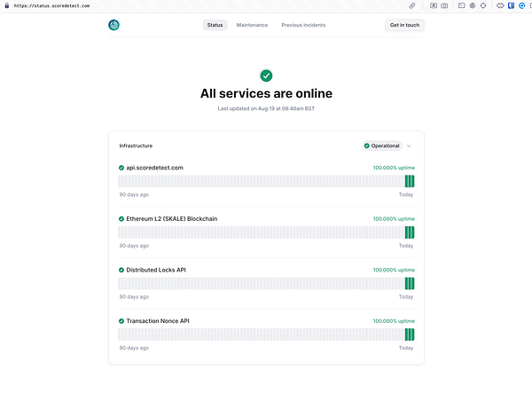Click the ScoreDetect logo icon
Viewport: 532px width, 393px height.
113,25
